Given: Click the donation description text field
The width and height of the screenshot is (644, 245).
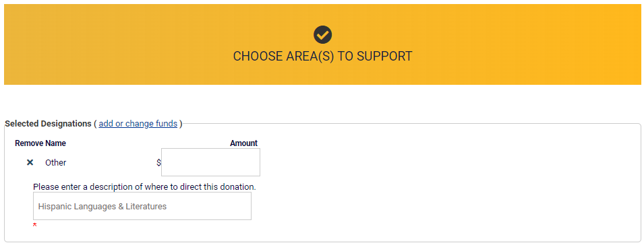Looking at the screenshot, I should (142, 206).
